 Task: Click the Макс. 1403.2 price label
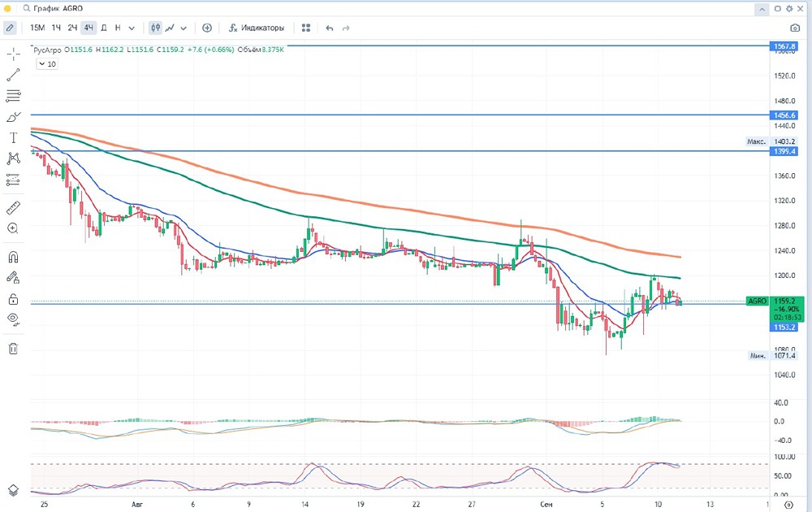[x=771, y=141]
